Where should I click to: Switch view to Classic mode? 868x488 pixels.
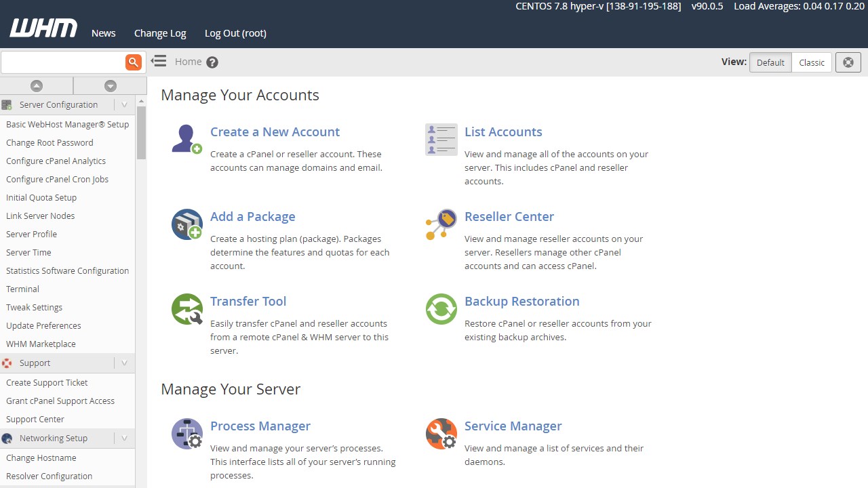click(811, 62)
